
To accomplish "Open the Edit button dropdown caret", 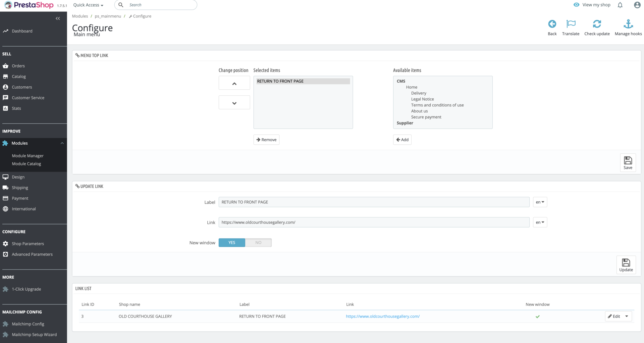I will point(627,316).
